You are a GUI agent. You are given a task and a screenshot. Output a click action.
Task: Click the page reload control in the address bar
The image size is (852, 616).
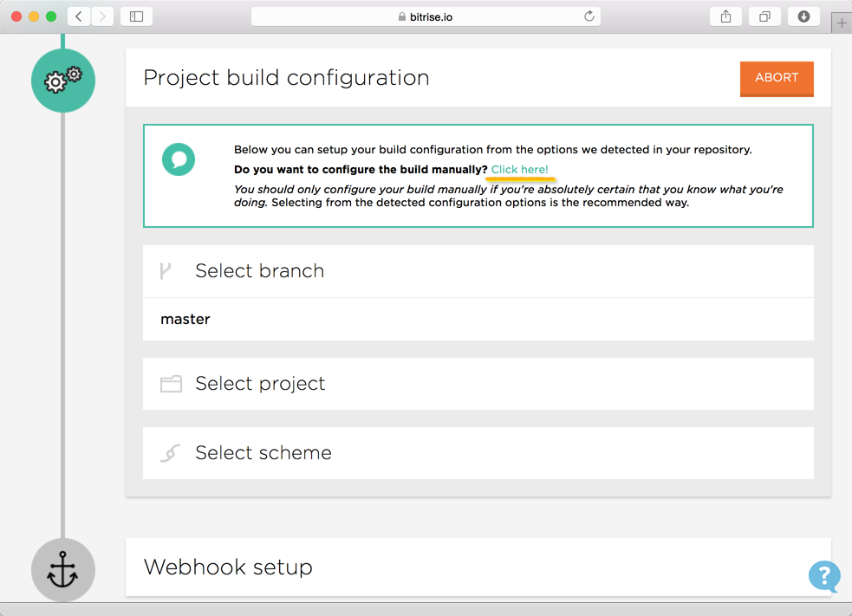pyautogui.click(x=589, y=15)
